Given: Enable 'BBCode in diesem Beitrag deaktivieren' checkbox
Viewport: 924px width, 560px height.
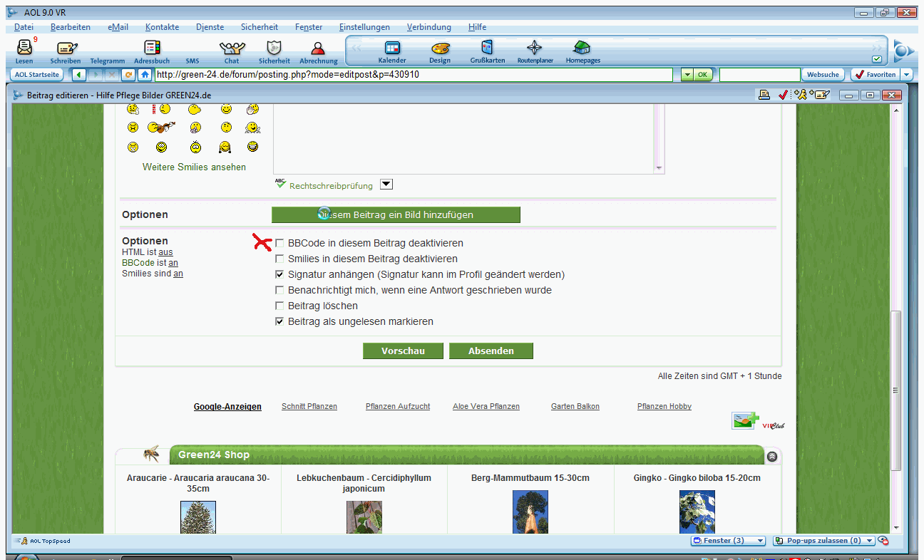Looking at the screenshot, I should pyautogui.click(x=280, y=244).
